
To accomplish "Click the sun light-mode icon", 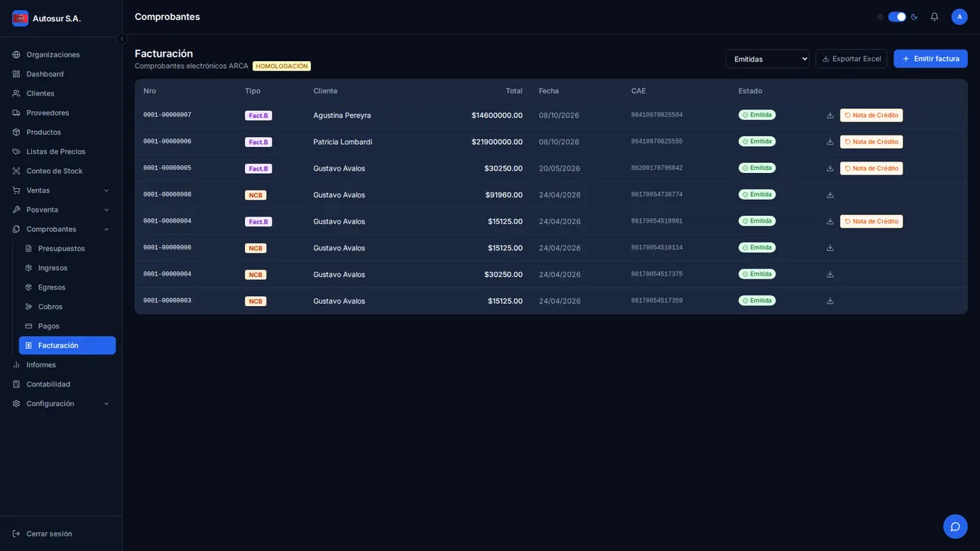I will click(x=880, y=17).
